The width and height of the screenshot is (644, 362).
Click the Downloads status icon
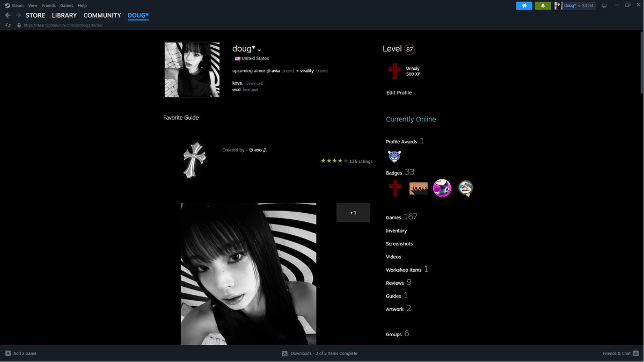[285, 353]
